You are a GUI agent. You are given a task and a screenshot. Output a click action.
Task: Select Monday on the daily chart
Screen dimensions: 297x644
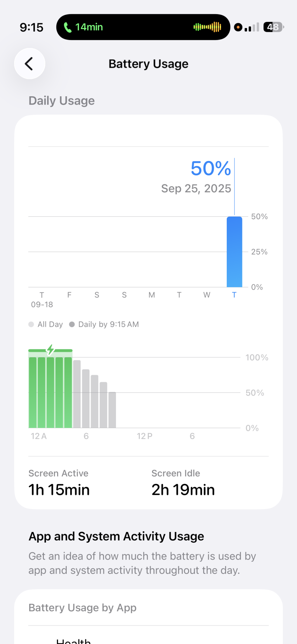(x=152, y=295)
